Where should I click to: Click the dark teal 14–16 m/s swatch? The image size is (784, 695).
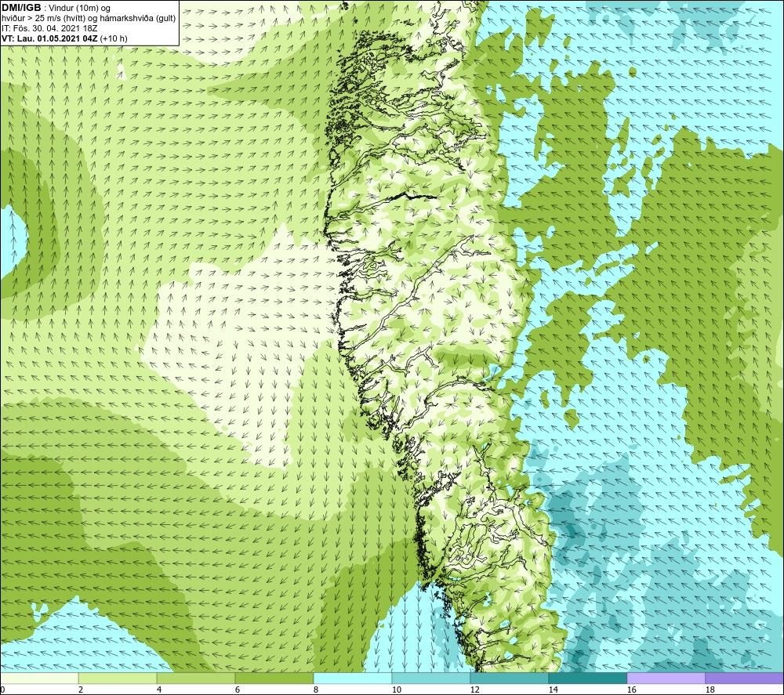pyautogui.click(x=587, y=678)
